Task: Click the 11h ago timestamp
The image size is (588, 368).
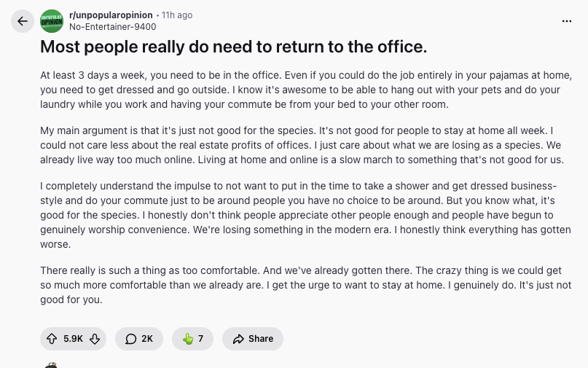Action: tap(177, 15)
